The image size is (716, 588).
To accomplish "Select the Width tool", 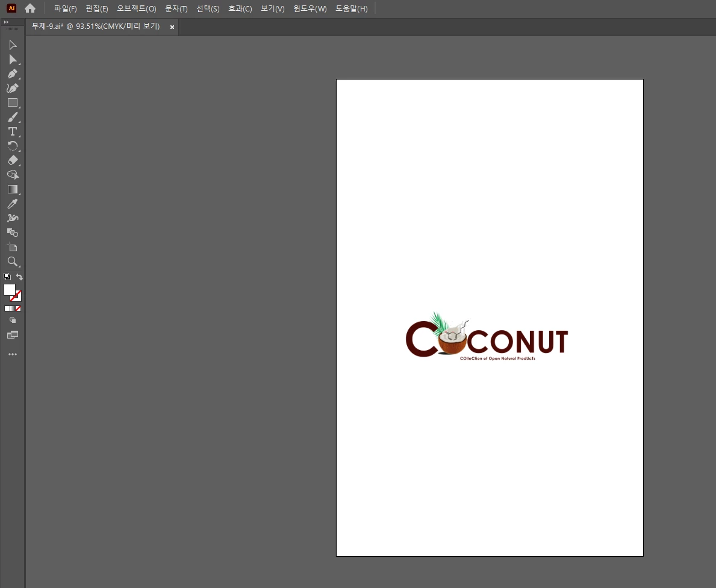I will (13, 218).
